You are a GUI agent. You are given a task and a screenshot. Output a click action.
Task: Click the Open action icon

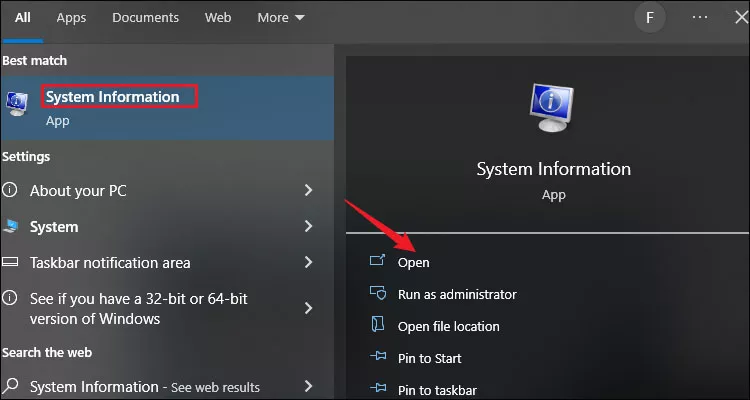click(377, 261)
